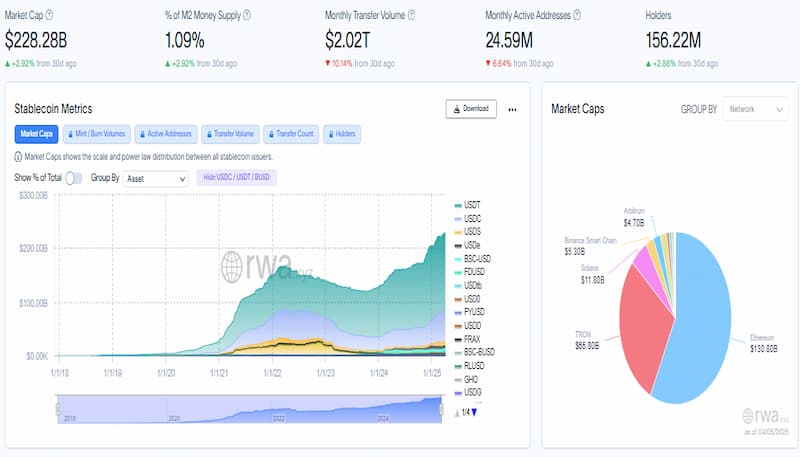The image size is (800, 457).
Task: Open the Active Addresses tab
Action: (x=166, y=134)
